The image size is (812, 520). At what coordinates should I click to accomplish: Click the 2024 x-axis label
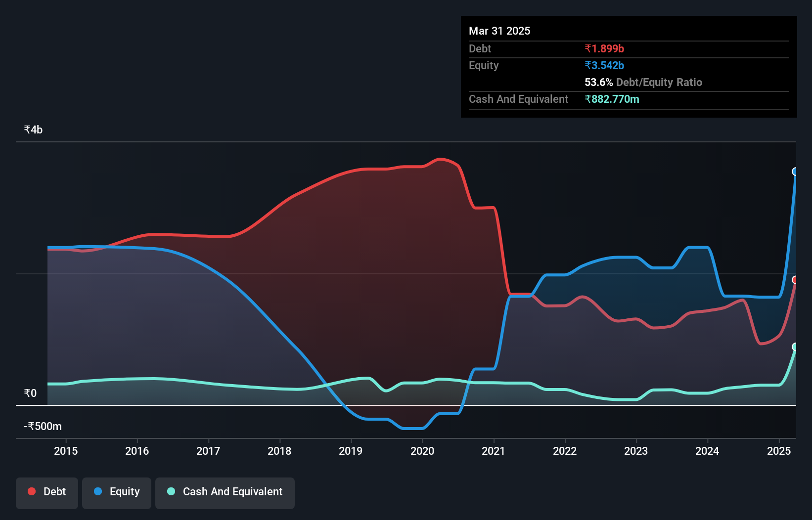click(x=707, y=451)
